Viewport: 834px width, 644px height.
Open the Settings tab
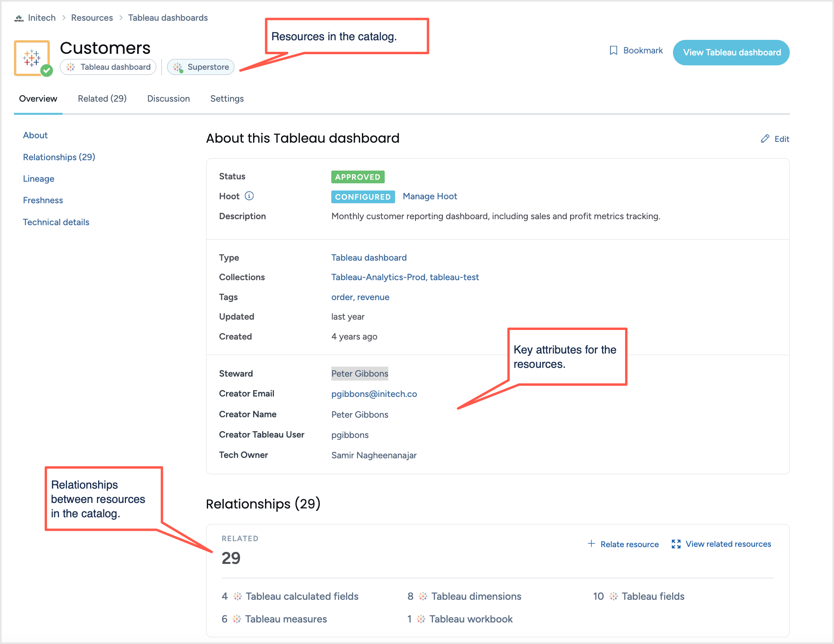227,99
